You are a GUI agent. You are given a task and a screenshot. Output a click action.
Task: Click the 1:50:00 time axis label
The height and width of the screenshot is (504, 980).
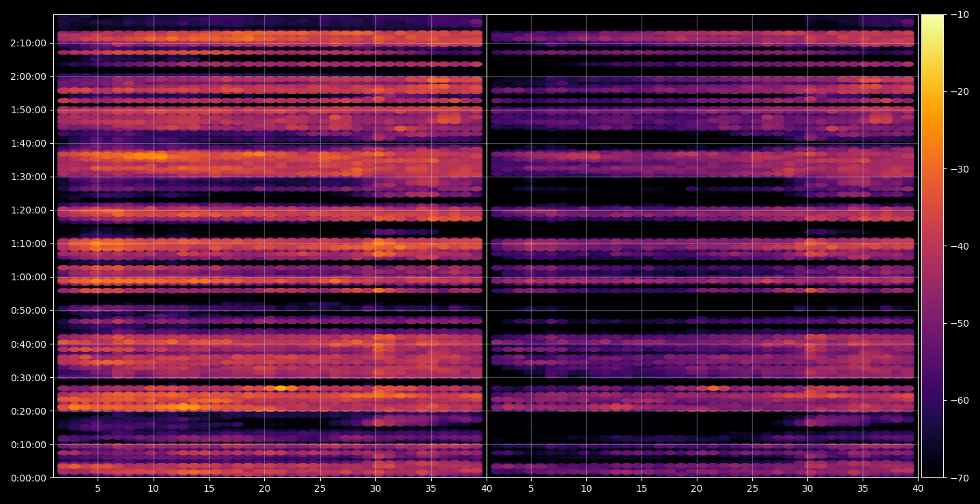(29, 110)
